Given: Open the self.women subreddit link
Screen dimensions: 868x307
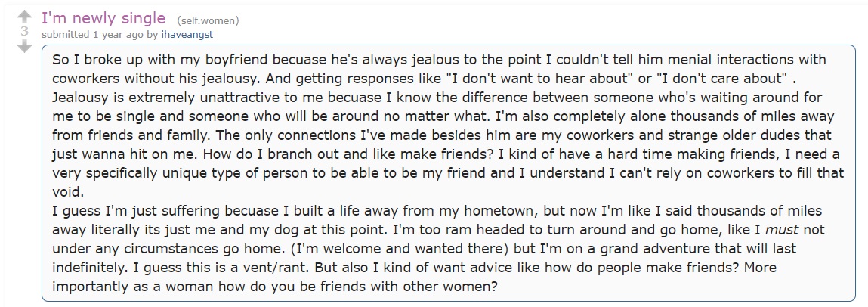Looking at the screenshot, I should (x=209, y=21).
